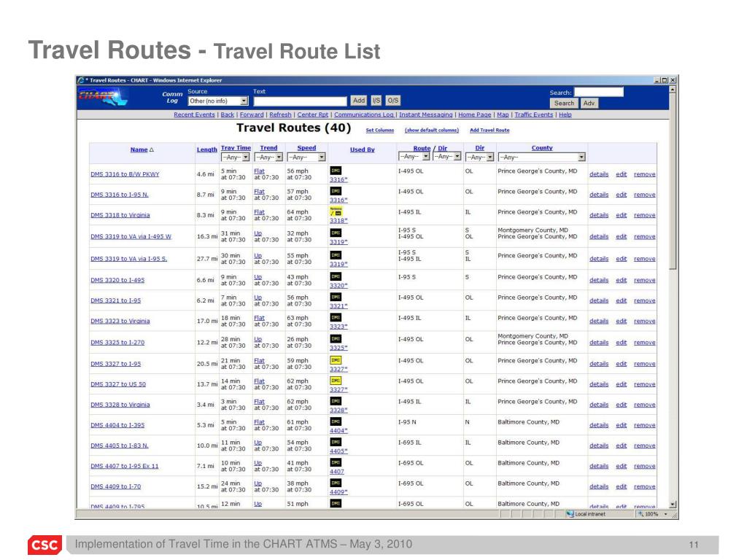Screen dimensions: 747x560
Task: Click the CHART logo in the header
Action: pos(102,97)
